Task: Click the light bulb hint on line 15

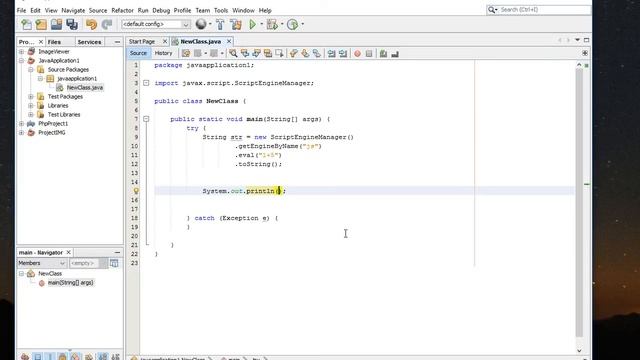Action: pyautogui.click(x=136, y=191)
